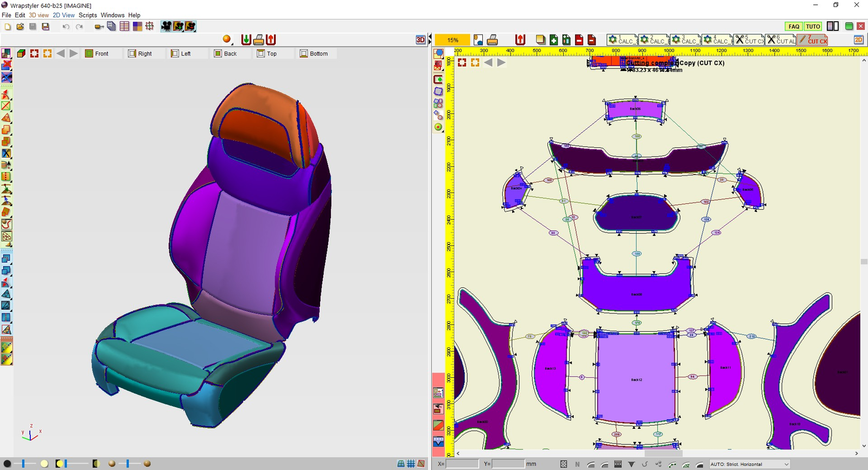The width and height of the screenshot is (868, 470).
Task: Click the shaded cube display icon
Action: (21, 53)
